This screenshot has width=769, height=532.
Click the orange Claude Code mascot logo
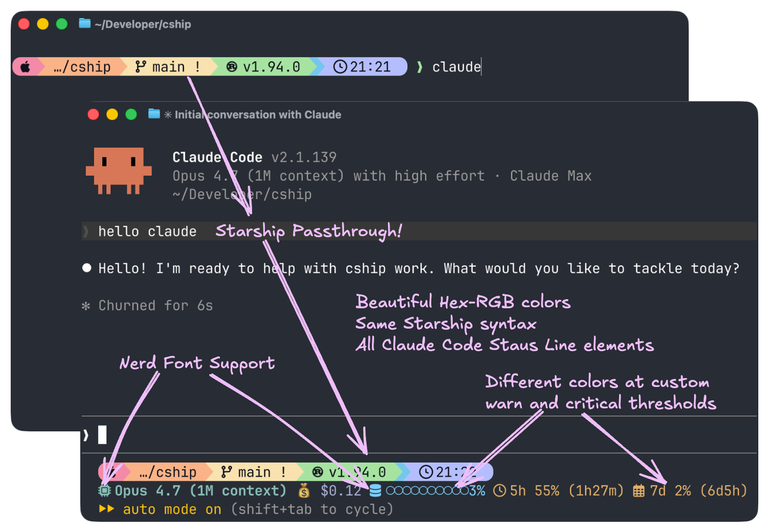coord(119,171)
